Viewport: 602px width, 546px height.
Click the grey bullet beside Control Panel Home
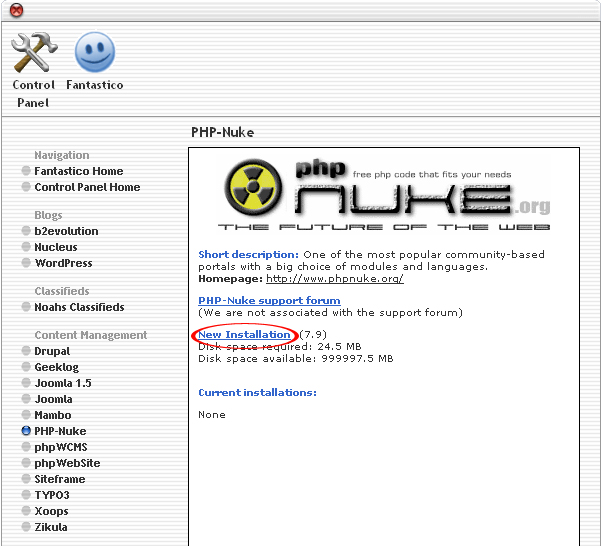coord(26,187)
